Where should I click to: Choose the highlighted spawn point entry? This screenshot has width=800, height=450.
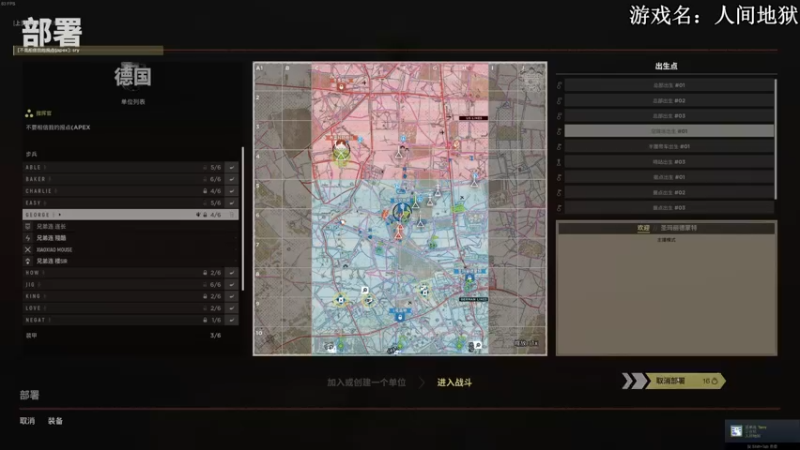point(669,131)
